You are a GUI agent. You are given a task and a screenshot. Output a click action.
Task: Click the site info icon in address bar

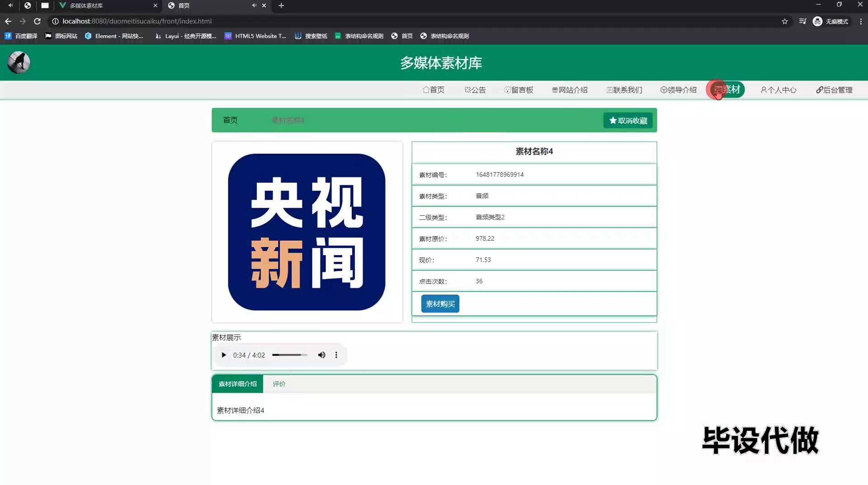click(x=55, y=21)
